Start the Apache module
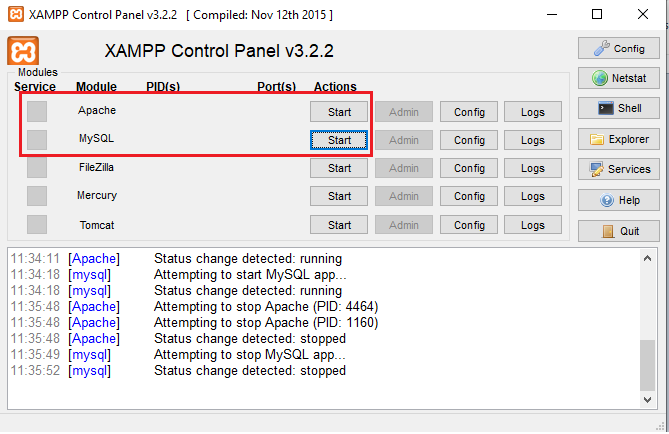This screenshot has width=669, height=434. 339,112
